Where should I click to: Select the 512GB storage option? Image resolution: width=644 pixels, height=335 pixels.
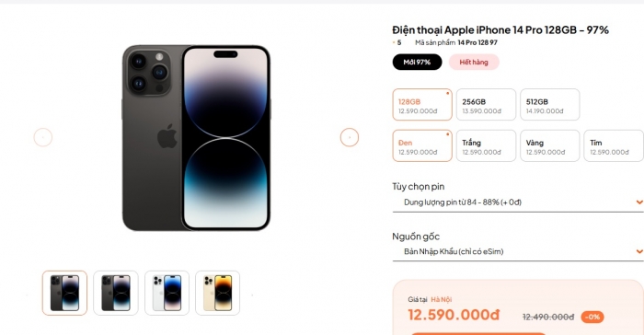[x=550, y=105]
